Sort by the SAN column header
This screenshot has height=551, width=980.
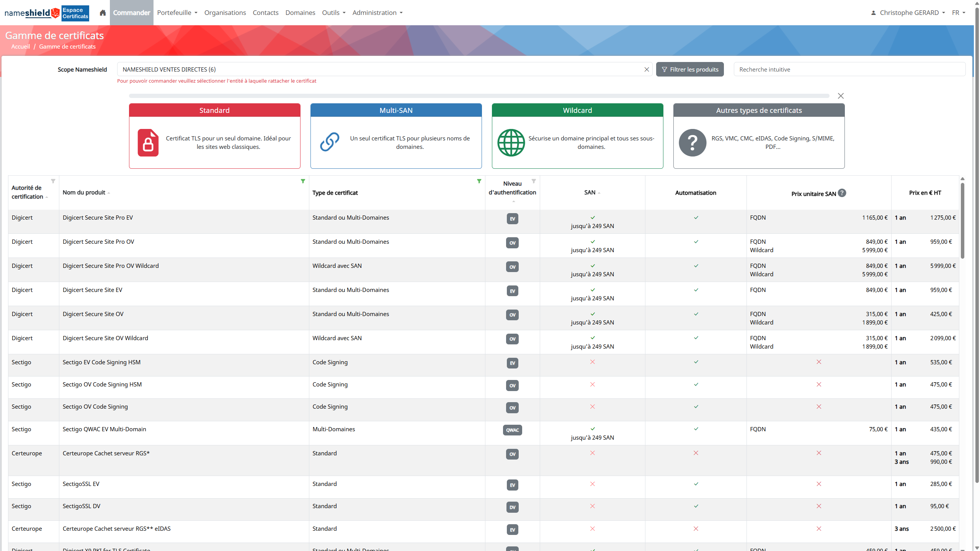click(x=592, y=192)
